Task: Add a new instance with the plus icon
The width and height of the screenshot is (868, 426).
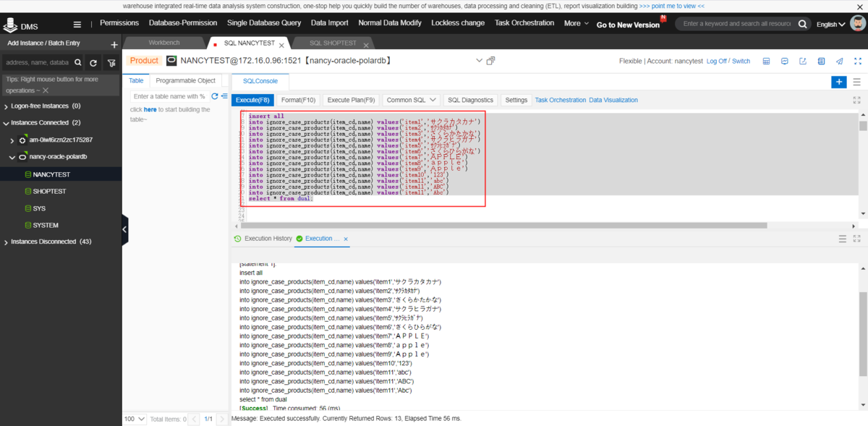Action: tap(114, 43)
